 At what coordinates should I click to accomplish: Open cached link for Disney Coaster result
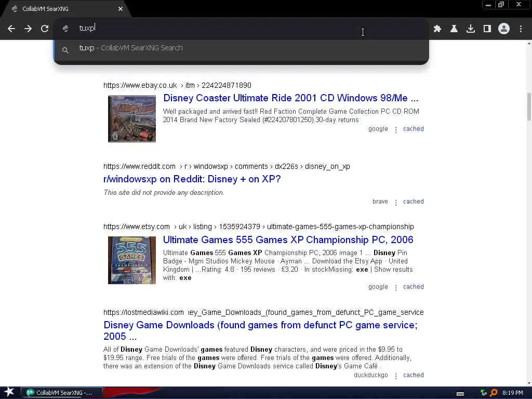pos(413,129)
